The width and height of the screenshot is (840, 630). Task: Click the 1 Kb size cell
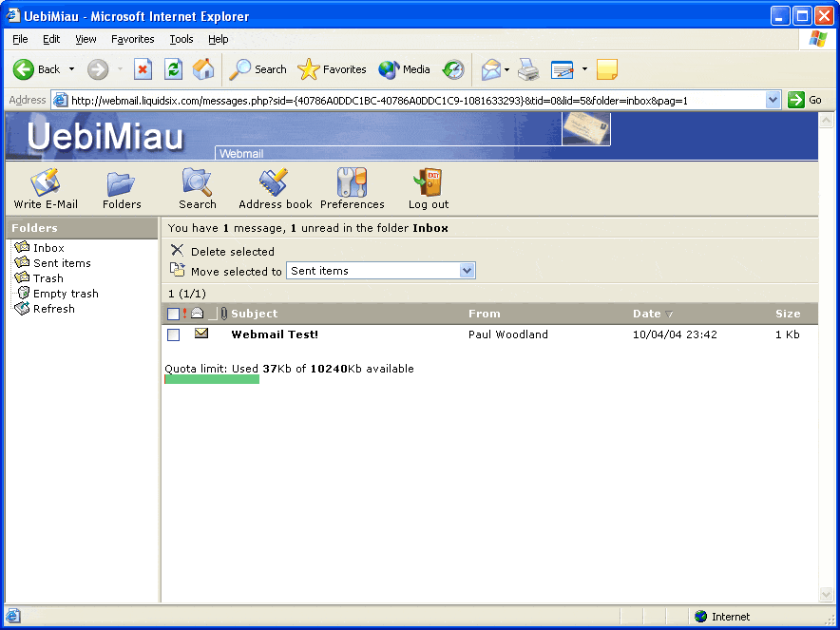click(x=787, y=334)
